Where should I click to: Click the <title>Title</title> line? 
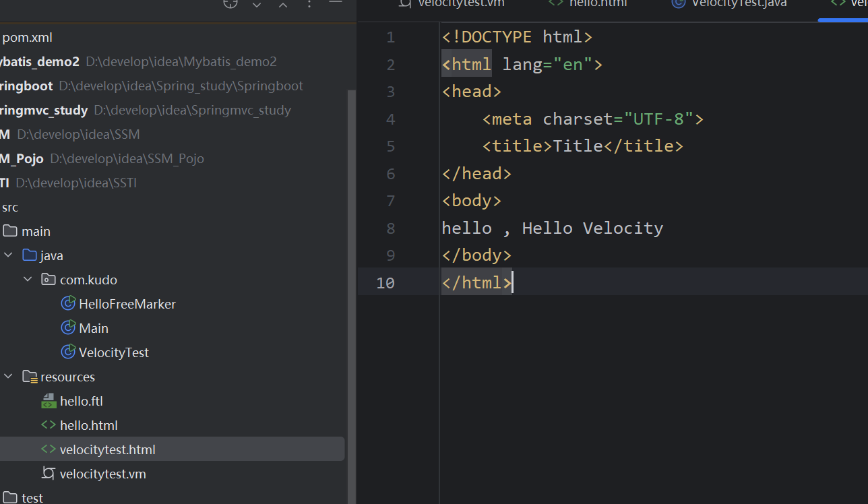point(583,146)
